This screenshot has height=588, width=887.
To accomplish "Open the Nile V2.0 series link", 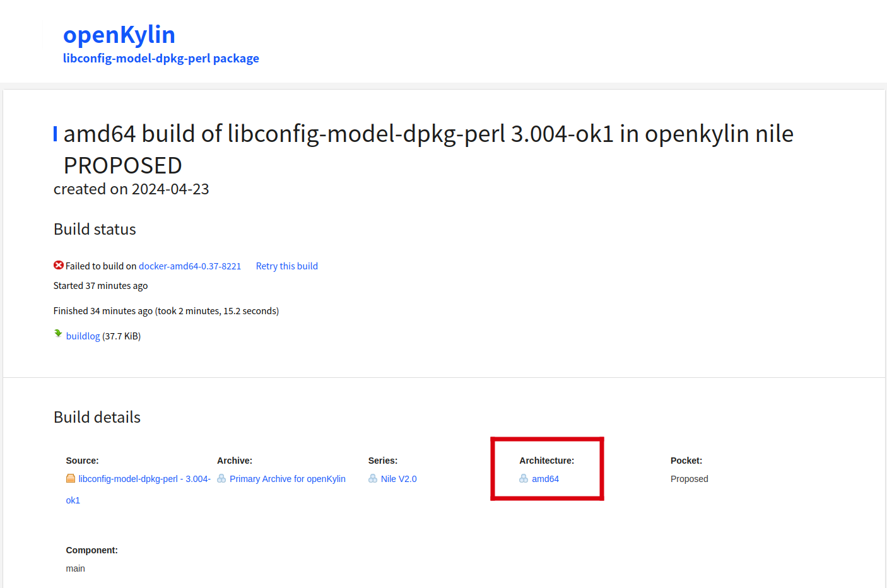I will [x=399, y=479].
